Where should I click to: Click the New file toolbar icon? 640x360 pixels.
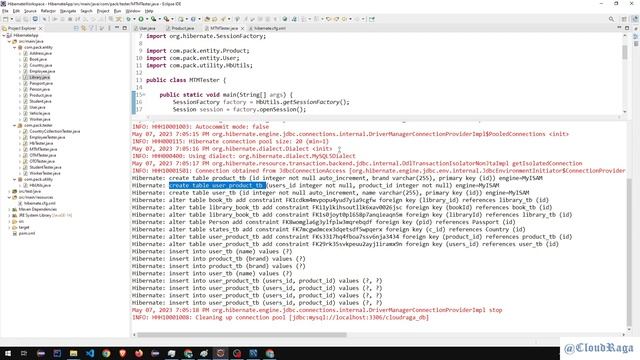[x=5, y=19]
